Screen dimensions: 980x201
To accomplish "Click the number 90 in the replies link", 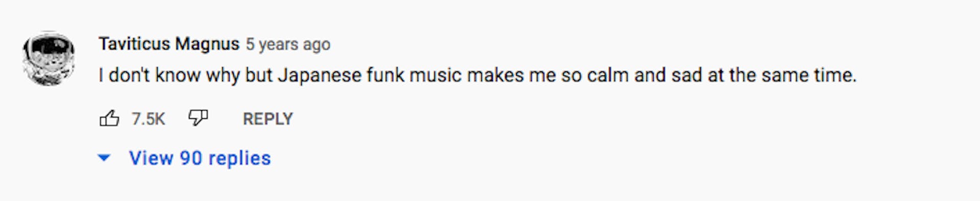I will [x=191, y=158].
